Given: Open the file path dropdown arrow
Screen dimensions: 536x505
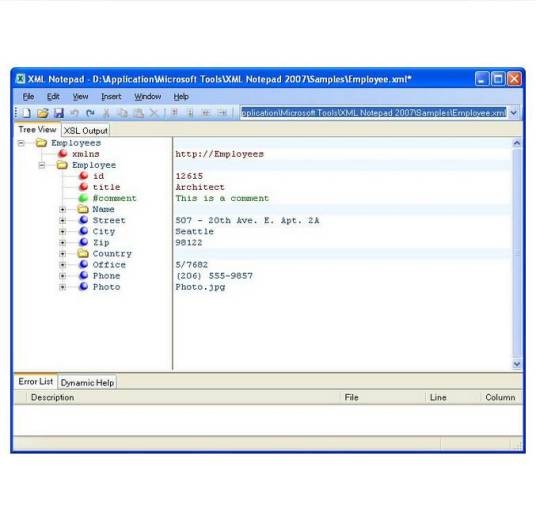Looking at the screenshot, I should (x=513, y=113).
